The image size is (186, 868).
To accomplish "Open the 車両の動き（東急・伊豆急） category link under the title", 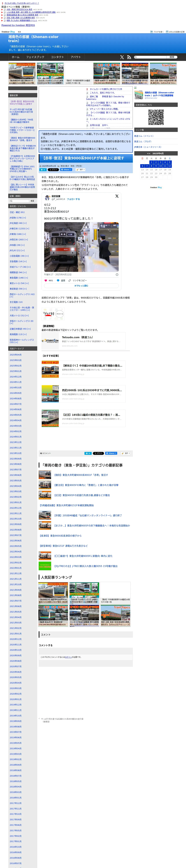I will [x=71, y=166].
